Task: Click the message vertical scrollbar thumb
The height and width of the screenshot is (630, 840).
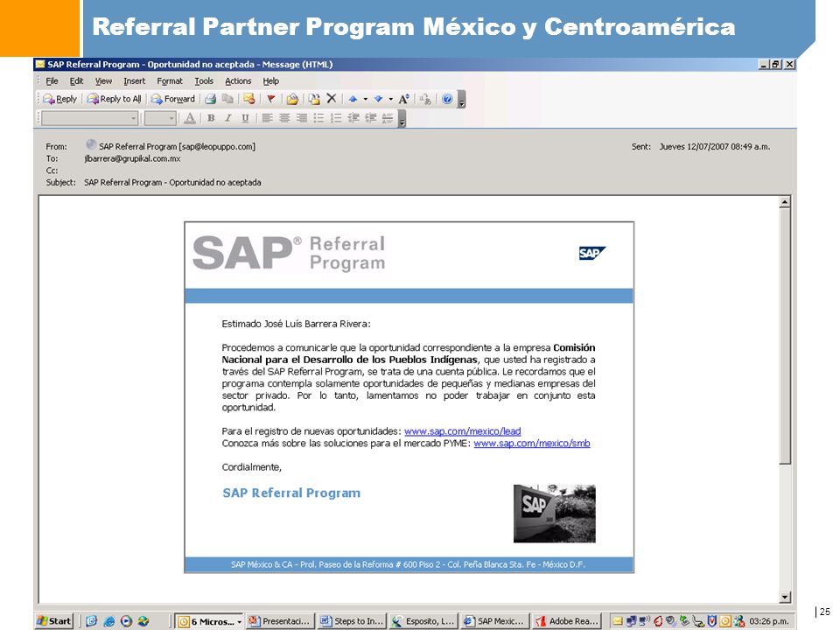Action: click(785, 336)
